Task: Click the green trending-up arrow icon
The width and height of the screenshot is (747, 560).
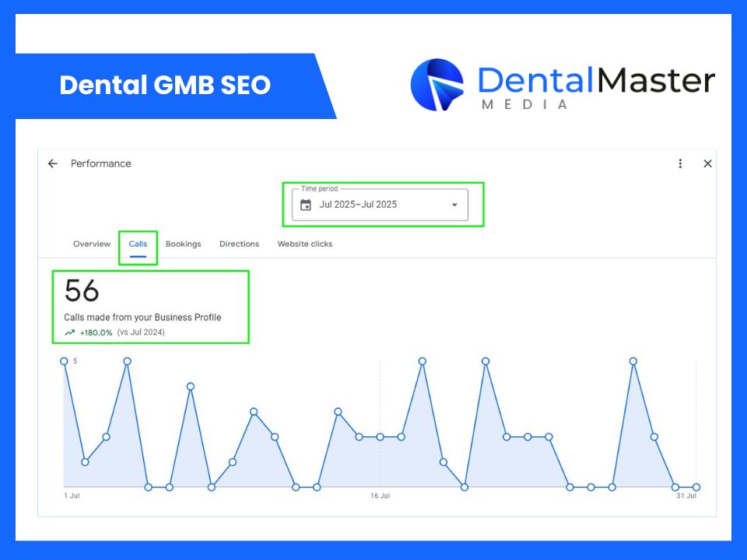Action: pyautogui.click(x=70, y=332)
